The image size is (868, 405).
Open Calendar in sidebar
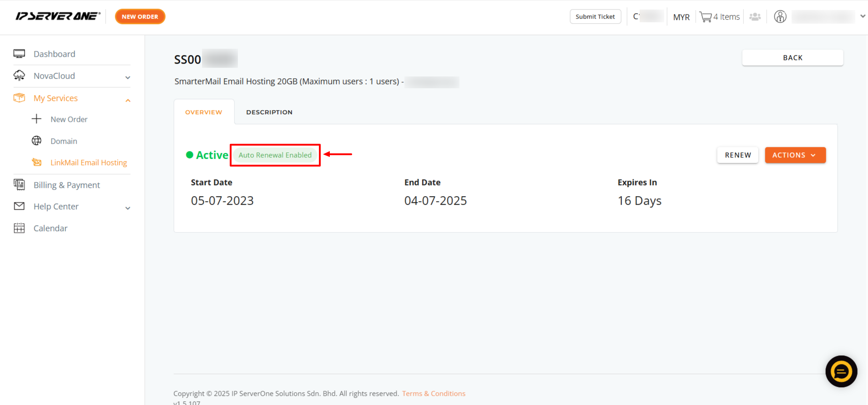pyautogui.click(x=50, y=228)
